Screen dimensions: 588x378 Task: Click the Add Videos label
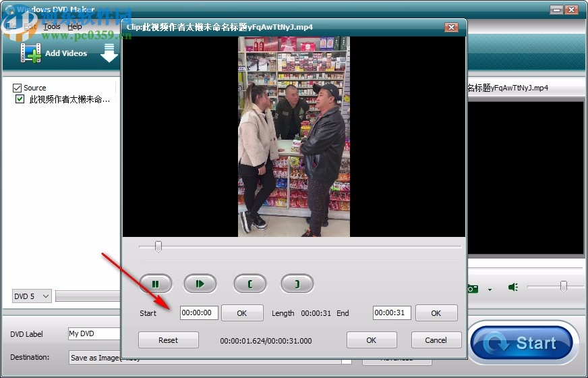66,53
